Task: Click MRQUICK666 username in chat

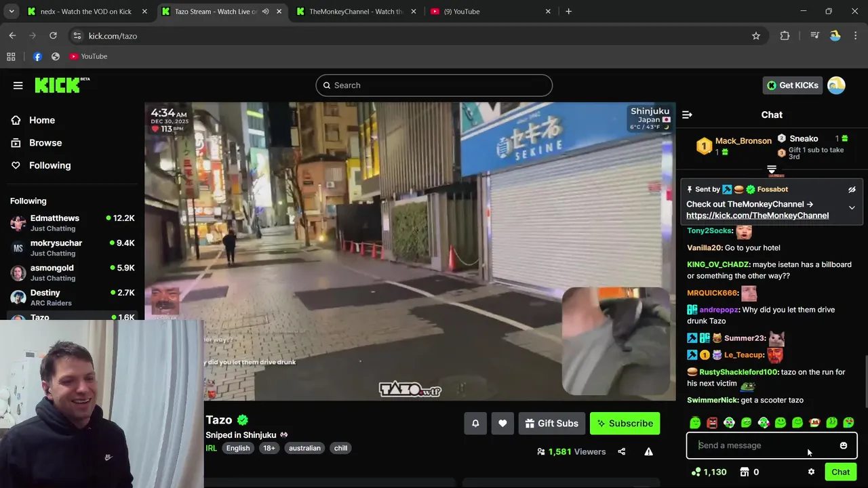Action: (x=712, y=293)
